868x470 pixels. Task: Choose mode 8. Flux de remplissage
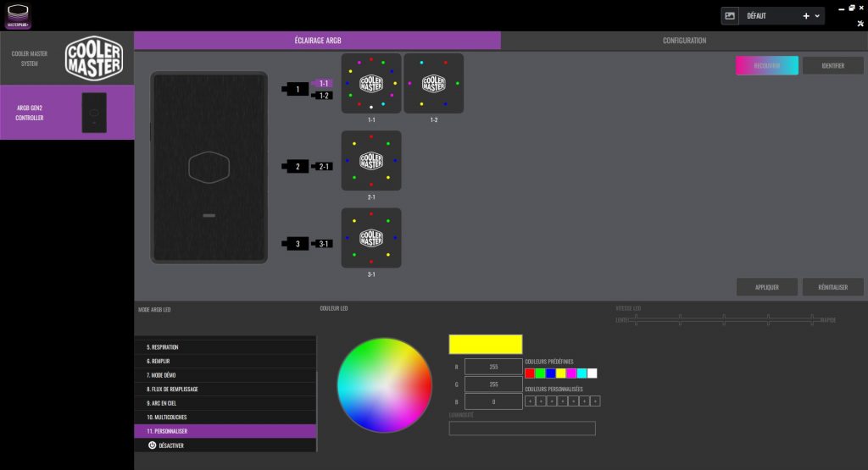pyautogui.click(x=225, y=390)
